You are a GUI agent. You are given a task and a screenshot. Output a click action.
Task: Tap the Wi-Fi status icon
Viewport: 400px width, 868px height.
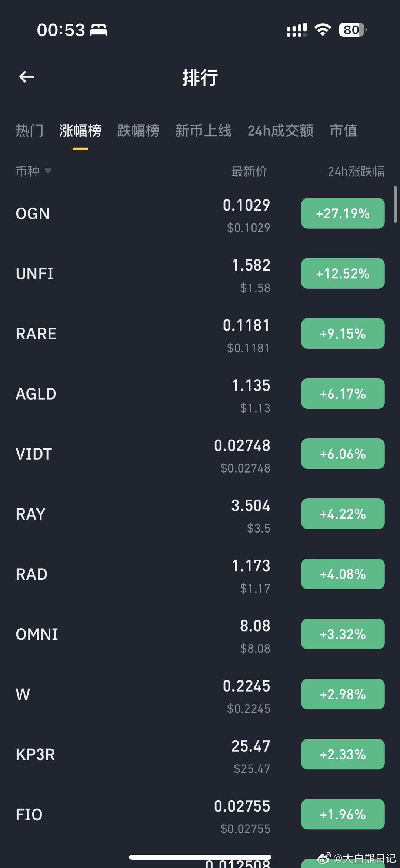coord(323,30)
